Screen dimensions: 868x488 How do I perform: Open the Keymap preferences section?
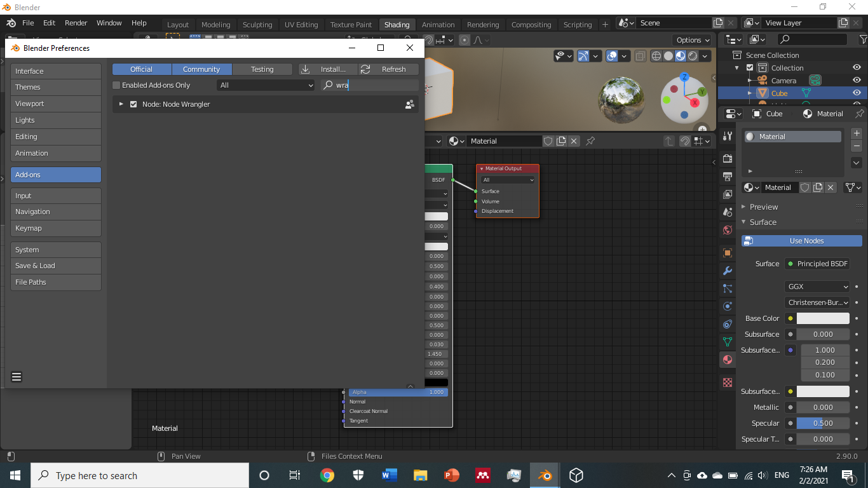click(x=56, y=228)
